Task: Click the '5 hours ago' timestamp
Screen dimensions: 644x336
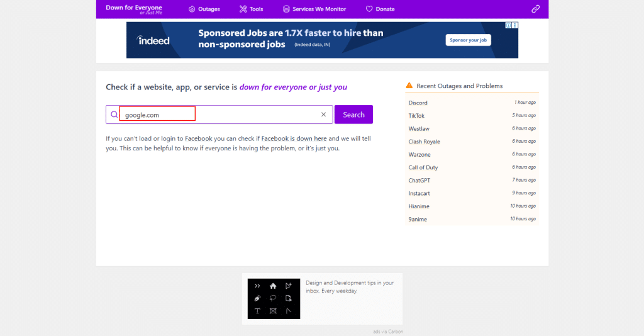Action: point(524,115)
